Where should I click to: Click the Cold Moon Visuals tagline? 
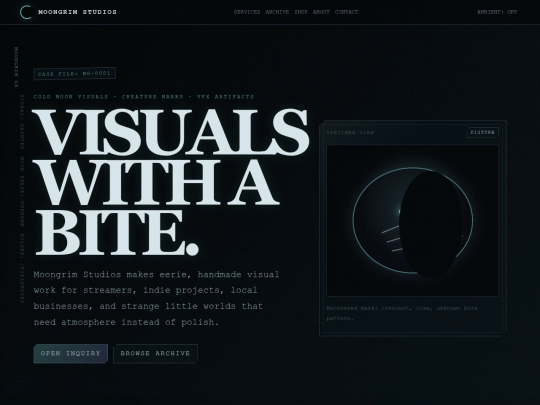[x=144, y=97]
